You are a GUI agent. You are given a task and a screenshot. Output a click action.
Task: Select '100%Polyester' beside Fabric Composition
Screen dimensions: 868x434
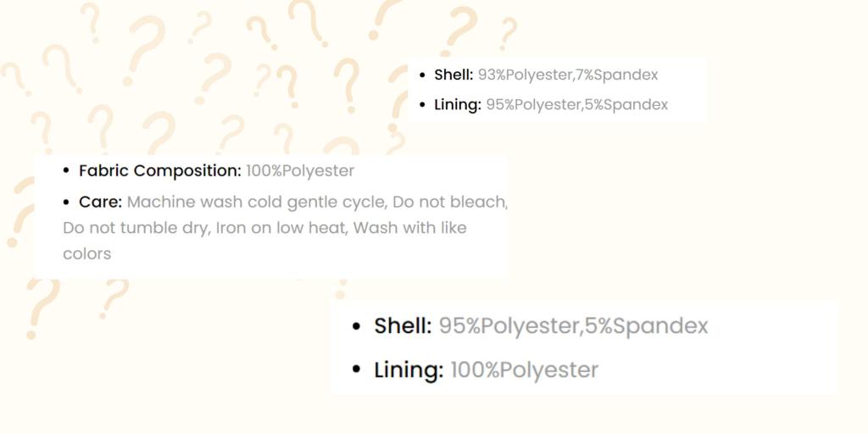(300, 171)
